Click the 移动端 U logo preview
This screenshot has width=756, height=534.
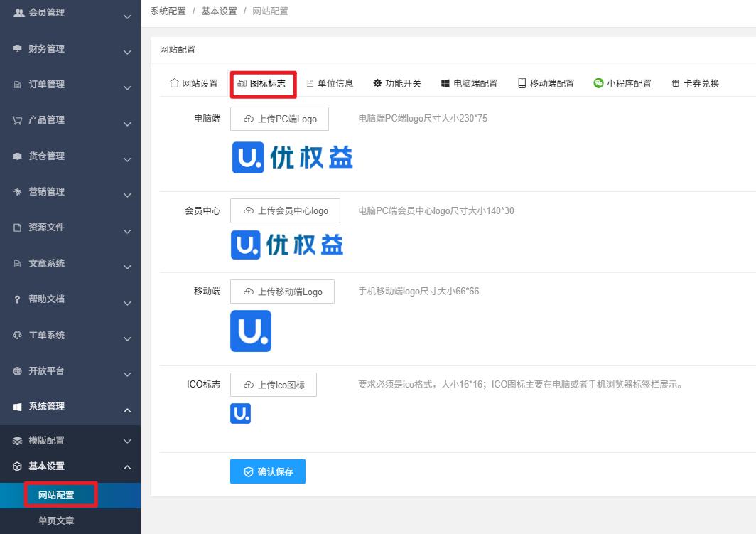(251, 331)
